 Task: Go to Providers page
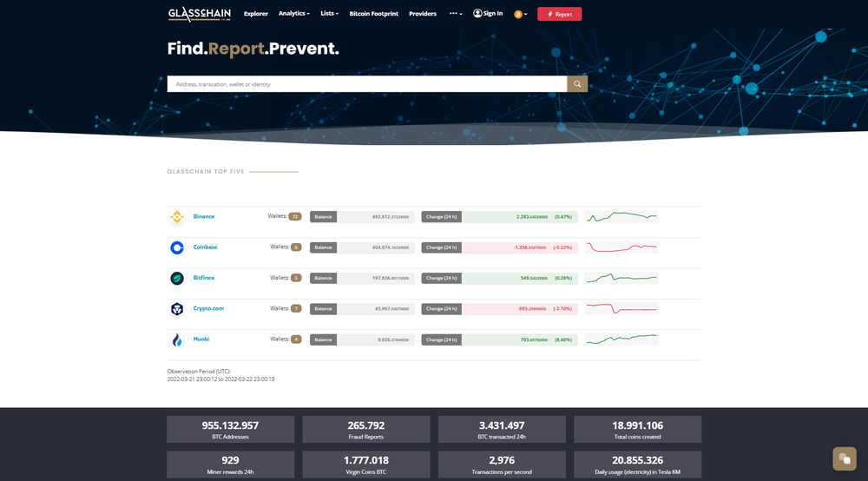coord(423,14)
